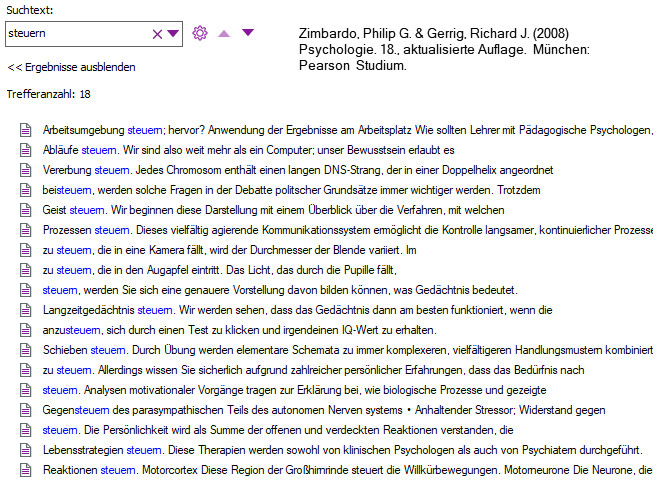Click the document icon for 'Langzeitgedächtnis steuern' result
This screenshot has height=482, width=668.
pos(26,310)
